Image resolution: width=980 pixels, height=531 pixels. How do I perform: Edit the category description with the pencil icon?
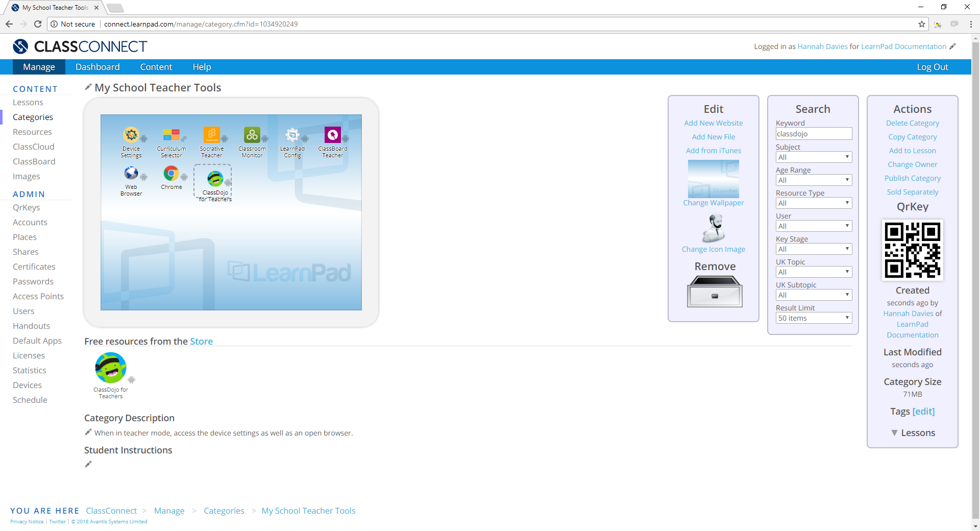click(x=88, y=432)
